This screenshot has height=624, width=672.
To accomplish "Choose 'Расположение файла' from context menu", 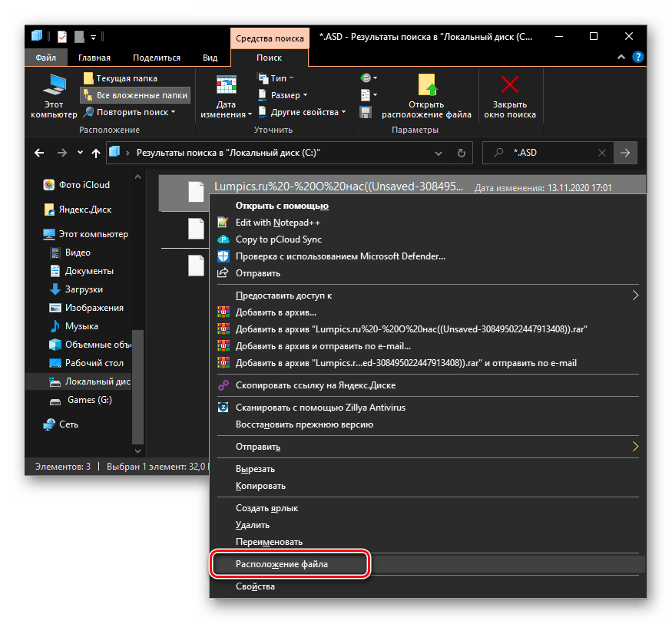I will 283,563.
